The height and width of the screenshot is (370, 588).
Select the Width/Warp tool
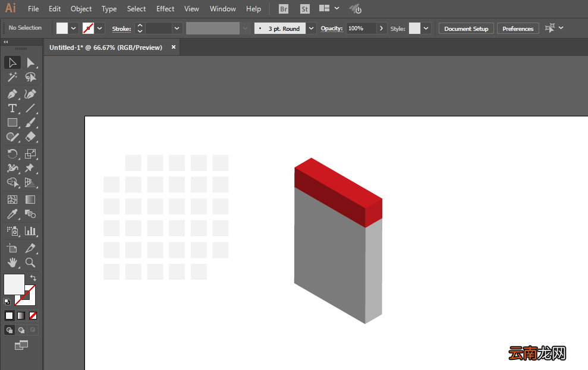(x=12, y=168)
